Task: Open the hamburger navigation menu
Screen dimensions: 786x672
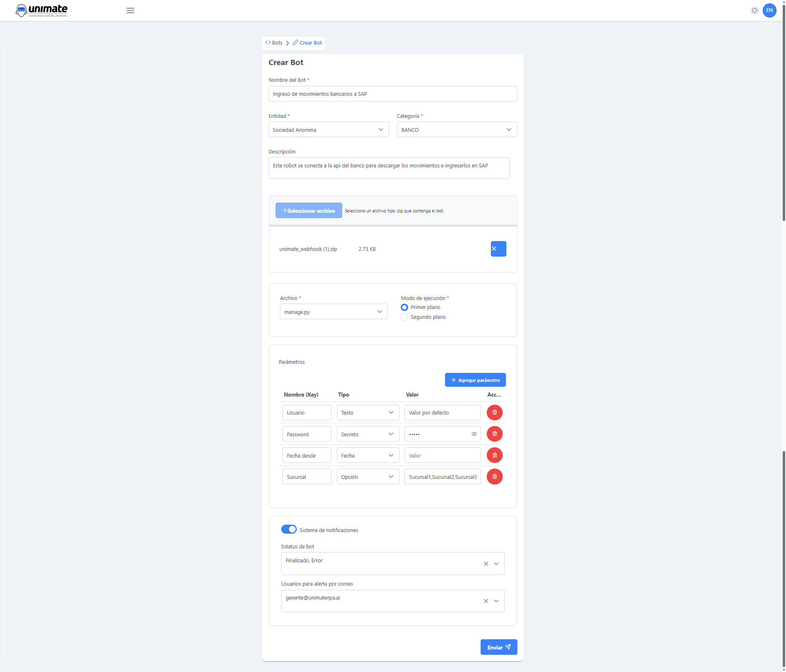Action: (x=130, y=11)
